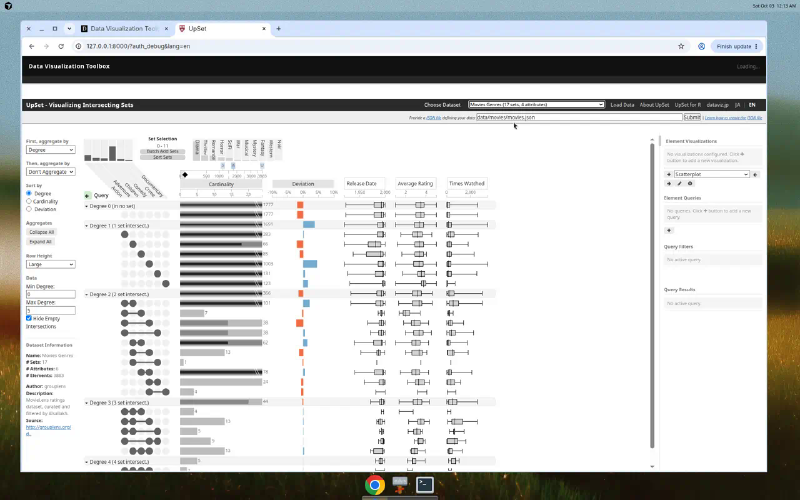This screenshot has height=500, width=800.
Task: Click the black diamond cardinality slider handle
Action: click(x=185, y=175)
